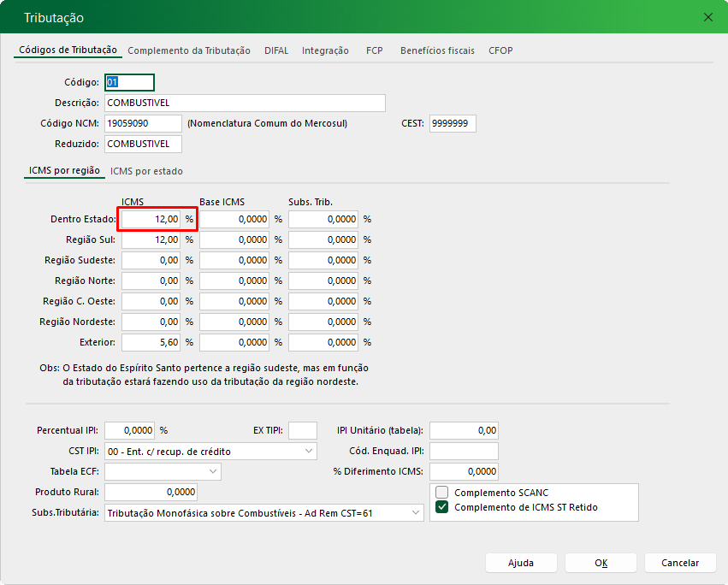Click the EX TIPI field
728x585 pixels.
tap(303, 430)
